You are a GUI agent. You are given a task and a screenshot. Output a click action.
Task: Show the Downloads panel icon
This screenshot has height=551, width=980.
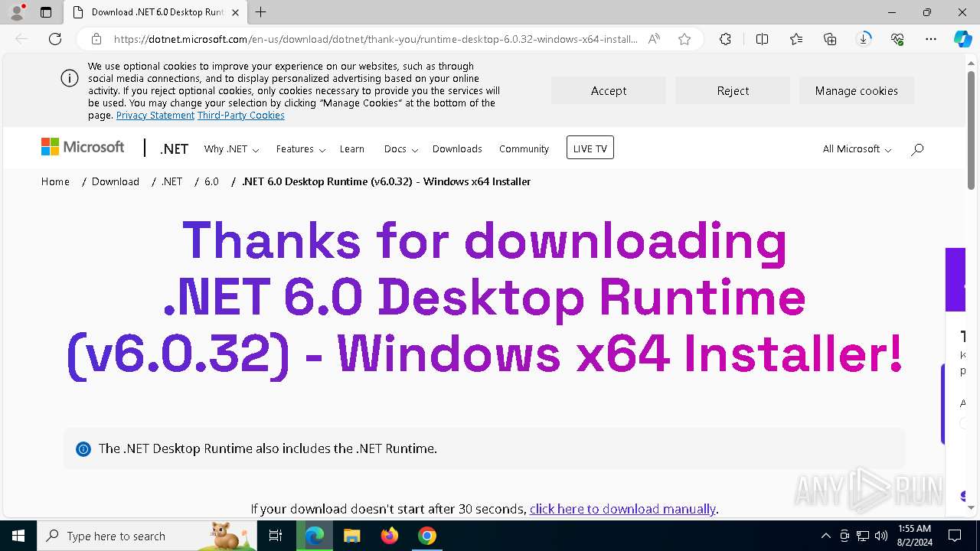coord(864,39)
